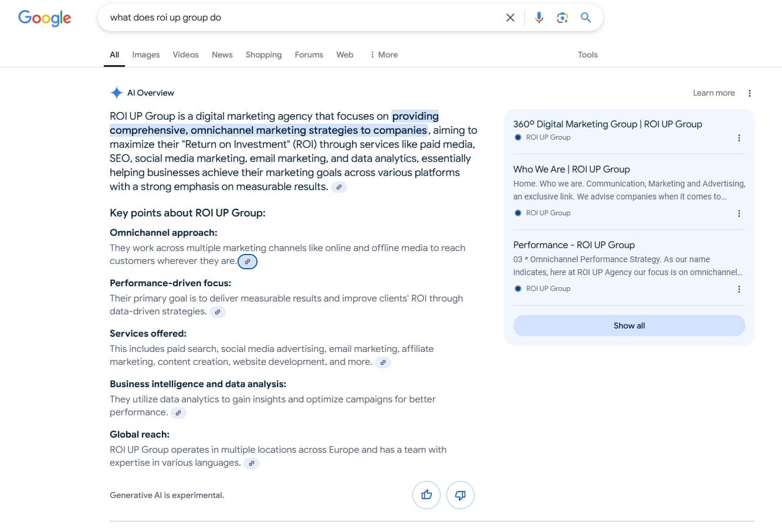Open source link after Global reach text

pyautogui.click(x=251, y=463)
